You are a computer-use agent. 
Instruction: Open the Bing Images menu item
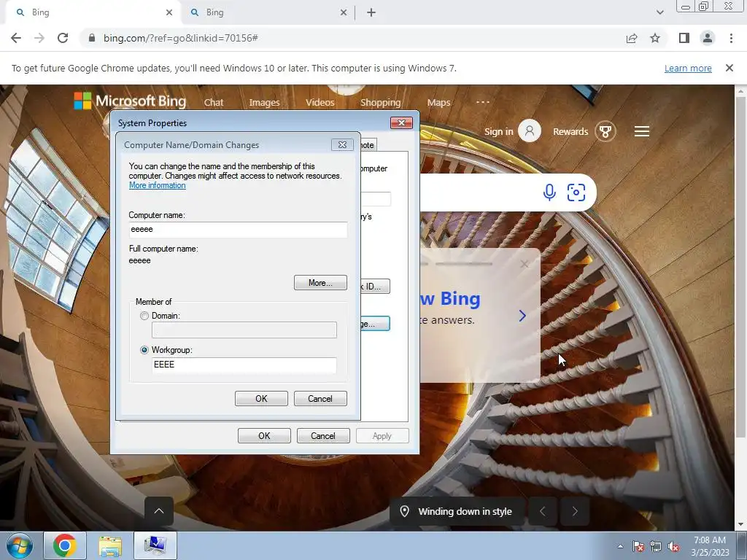pos(264,102)
